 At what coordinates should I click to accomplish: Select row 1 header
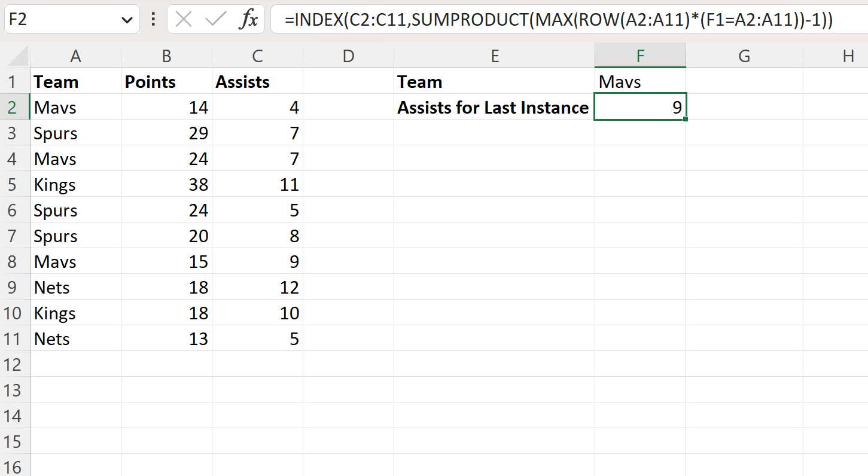(15, 81)
